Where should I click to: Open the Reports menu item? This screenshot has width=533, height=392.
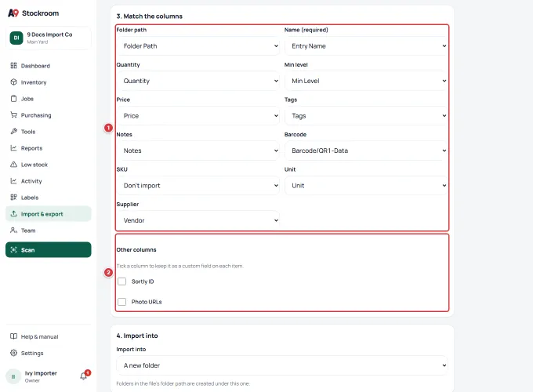49,148
